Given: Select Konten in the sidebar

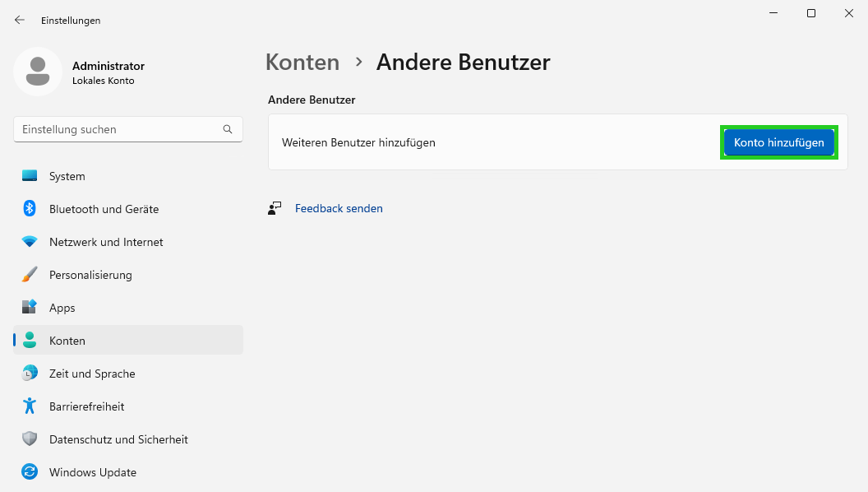Looking at the screenshot, I should coord(67,340).
